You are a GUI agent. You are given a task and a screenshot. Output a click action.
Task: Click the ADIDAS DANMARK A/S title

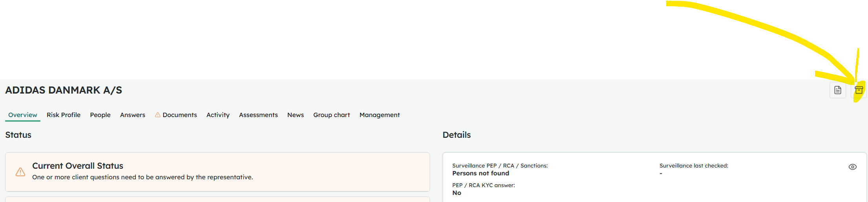click(x=64, y=90)
